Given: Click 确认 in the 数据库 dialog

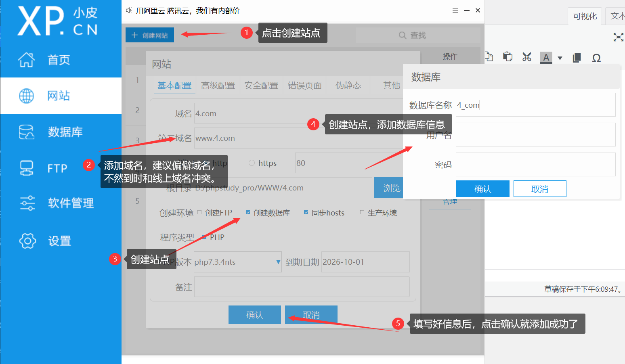Looking at the screenshot, I should pos(483,189).
